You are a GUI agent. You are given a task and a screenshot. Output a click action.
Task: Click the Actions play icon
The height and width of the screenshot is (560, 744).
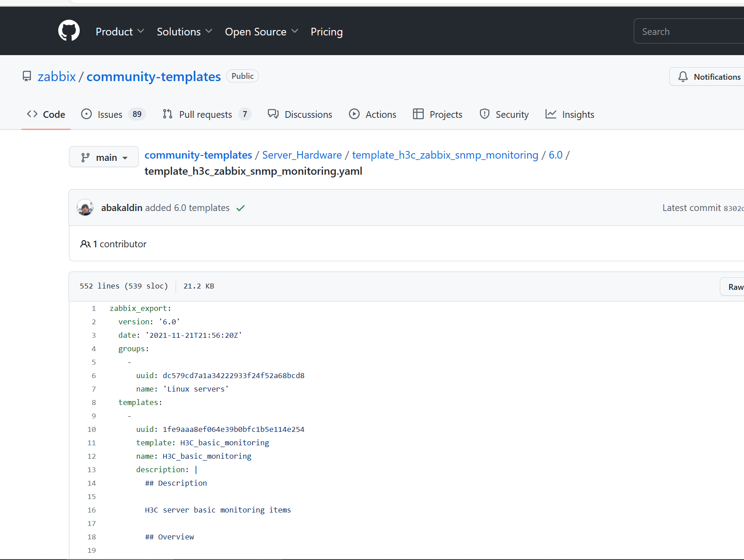(x=354, y=114)
